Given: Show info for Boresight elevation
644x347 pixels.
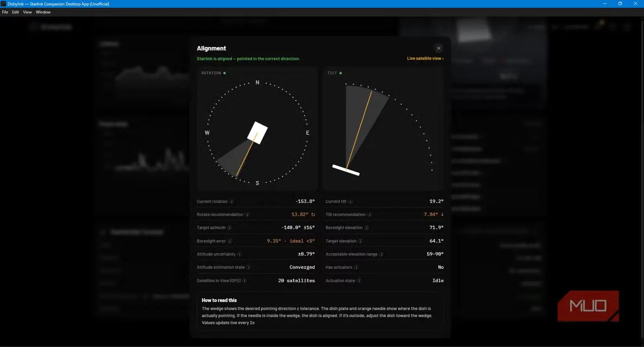Looking at the screenshot, I should click(x=367, y=228).
